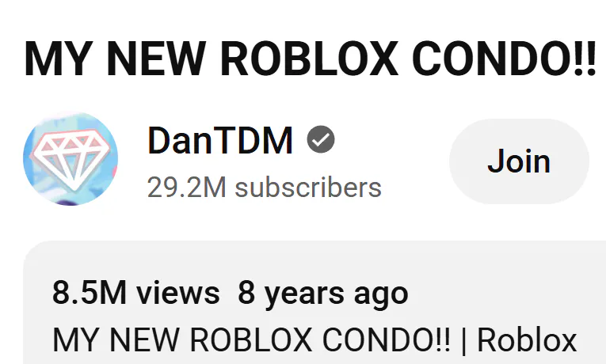Click the Join membership button

tap(519, 161)
